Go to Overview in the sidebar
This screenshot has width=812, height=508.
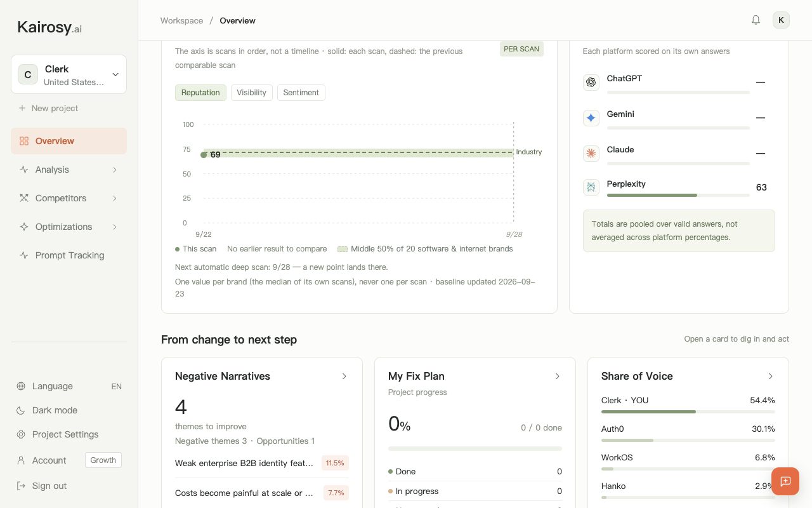click(69, 141)
